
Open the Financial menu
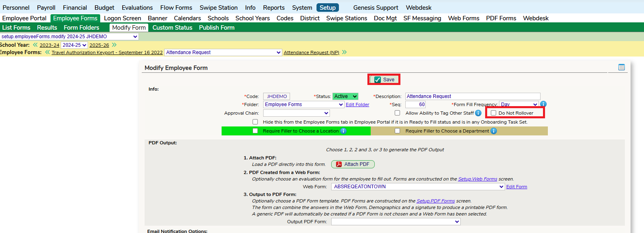pyautogui.click(x=75, y=7)
